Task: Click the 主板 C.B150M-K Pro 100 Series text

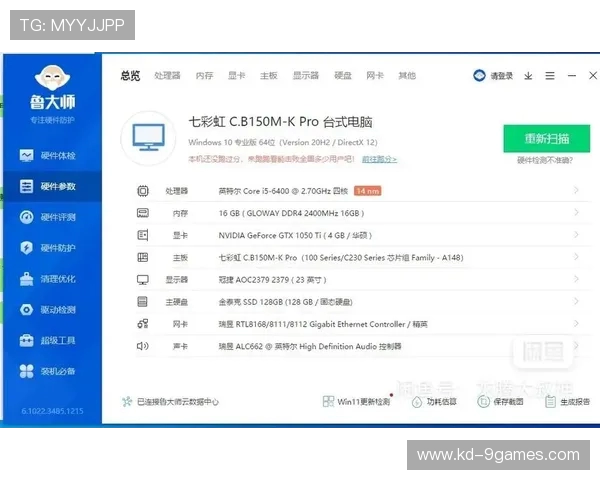Action: tap(341, 258)
